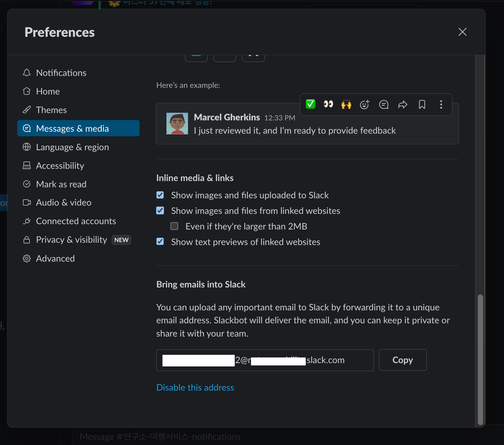504x445 pixels.
Task: Open Home preferences section
Action: (x=78, y=92)
